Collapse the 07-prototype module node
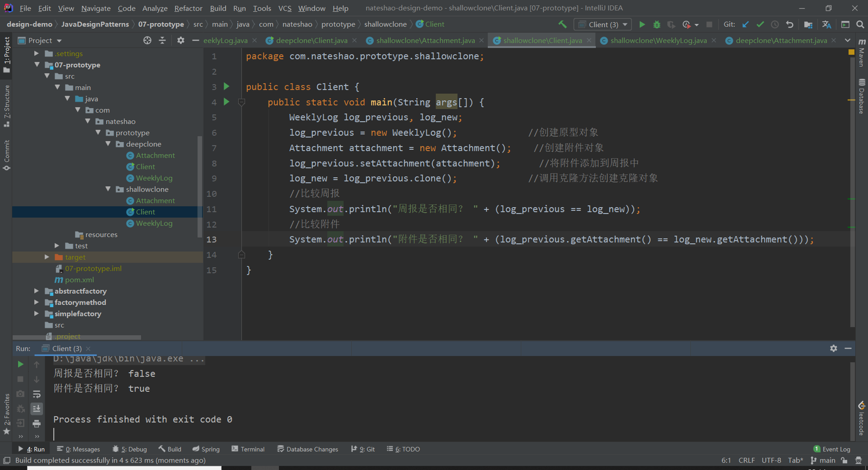 pos(37,65)
